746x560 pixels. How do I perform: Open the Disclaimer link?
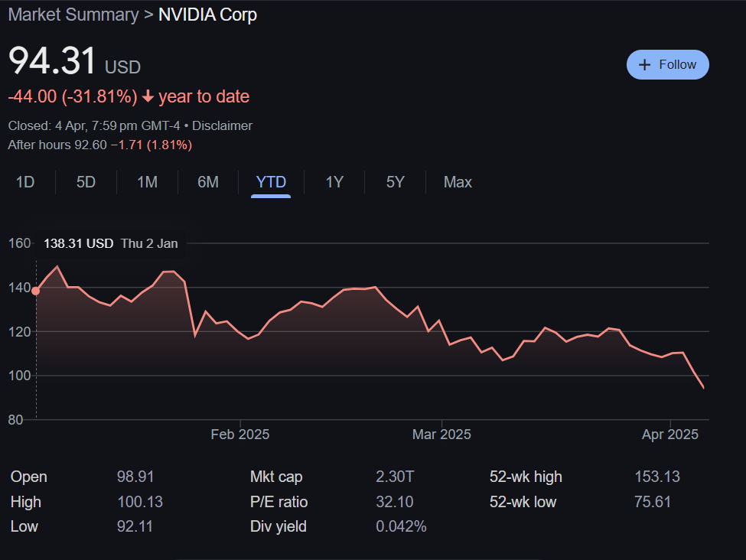pos(222,125)
